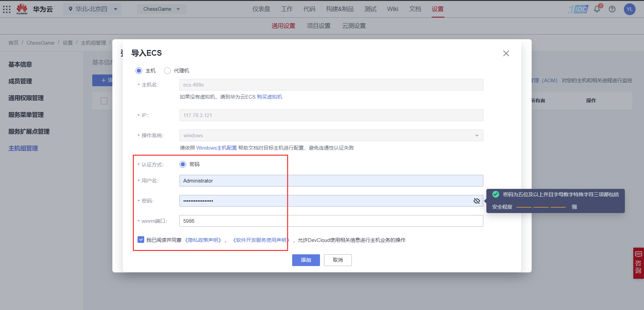Uncheck the privacy agreement checkbox
Screen dimensions: 644x310
click(x=141, y=240)
